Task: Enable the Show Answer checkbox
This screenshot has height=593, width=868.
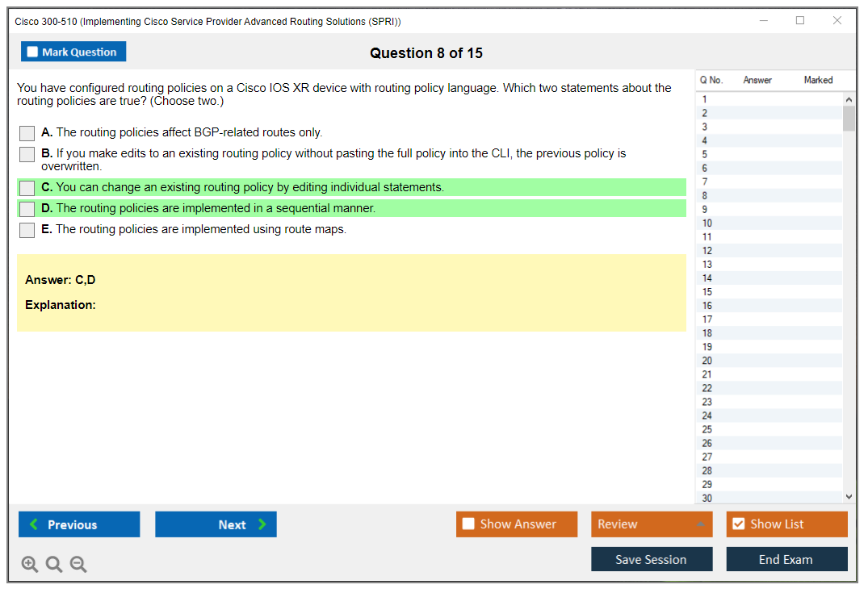Action: (469, 524)
